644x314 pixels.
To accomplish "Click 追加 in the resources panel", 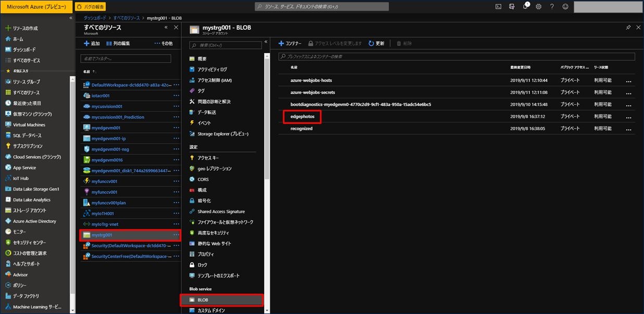I will pos(92,43).
